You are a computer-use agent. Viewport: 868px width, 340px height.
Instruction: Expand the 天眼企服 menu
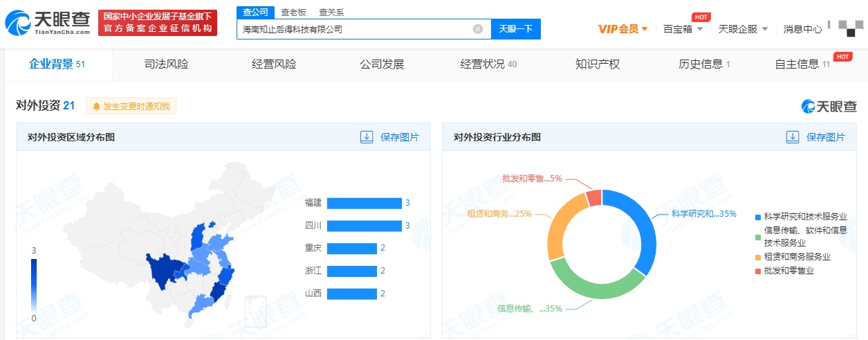[x=744, y=29]
